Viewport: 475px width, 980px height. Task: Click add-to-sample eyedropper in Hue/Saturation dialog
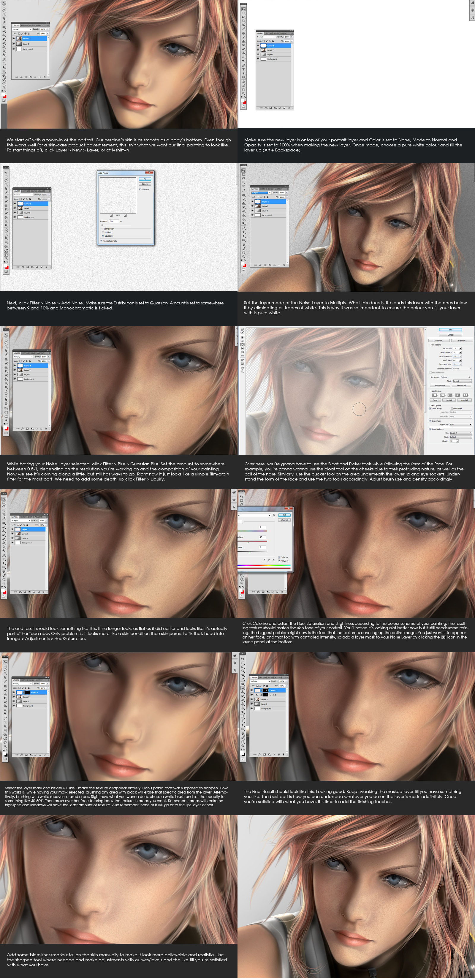point(269,560)
